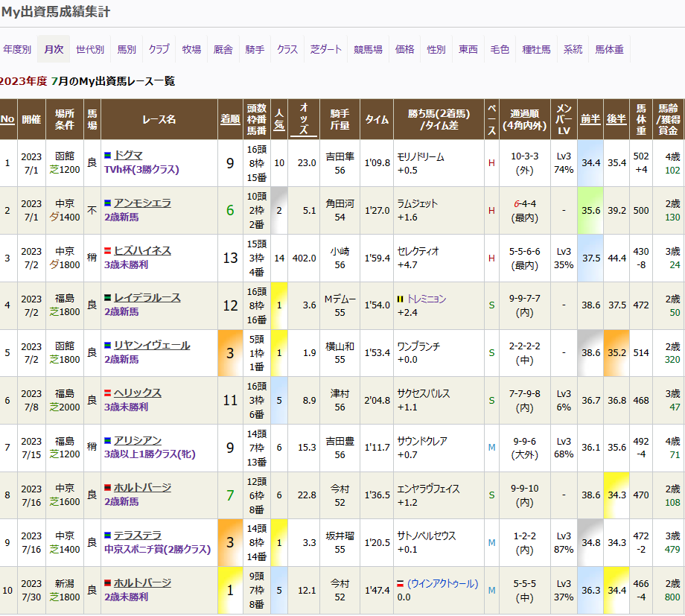
Task: Click time 1'09.8 in ドグマ row
Action: coord(377,163)
